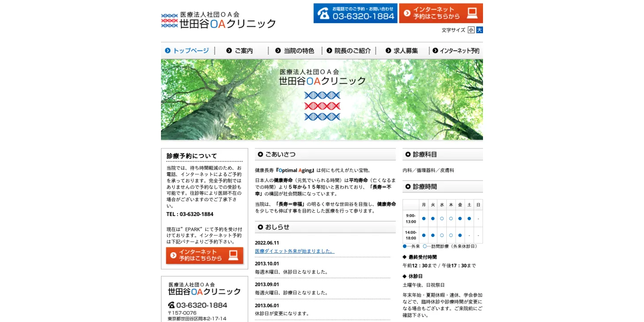Click the 14:00-18:00 row header in schedule table
The image size is (644, 322).
click(411, 235)
